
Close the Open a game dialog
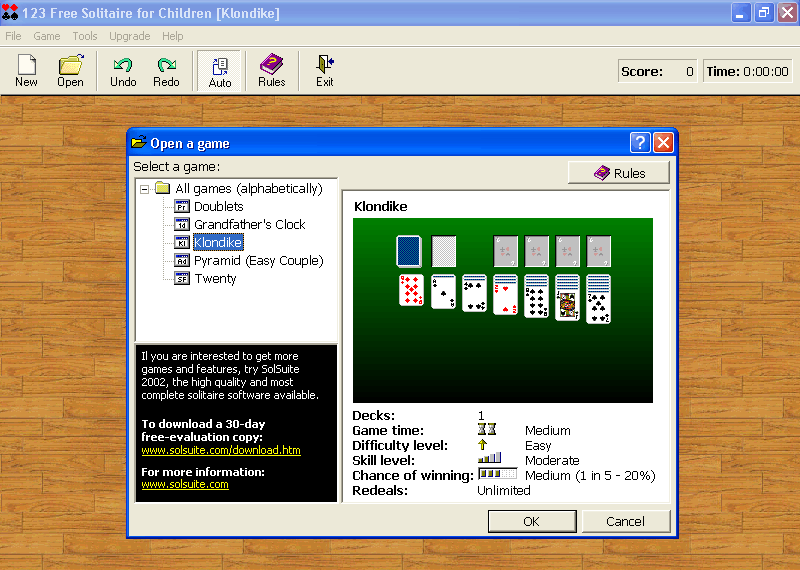pyautogui.click(x=663, y=143)
